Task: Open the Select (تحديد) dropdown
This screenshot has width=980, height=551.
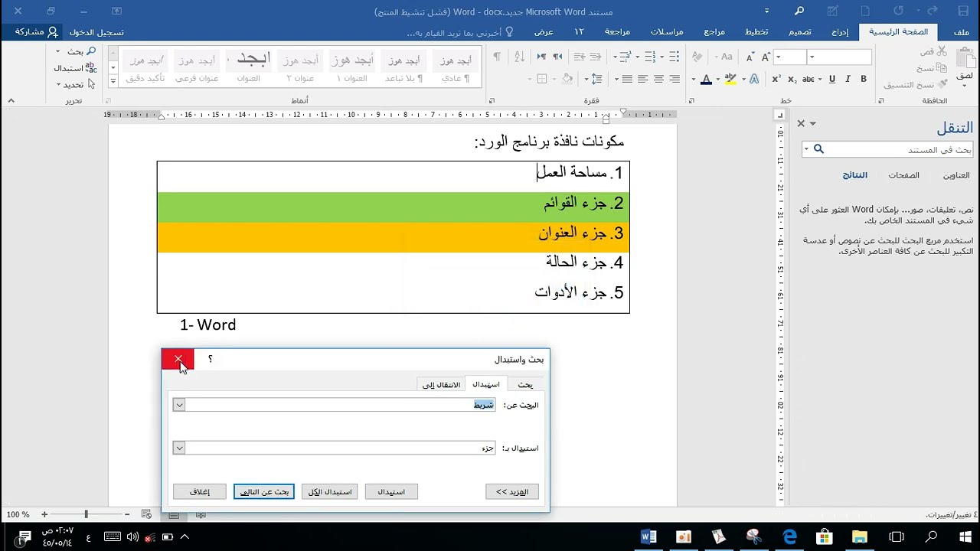Action: 77,85
